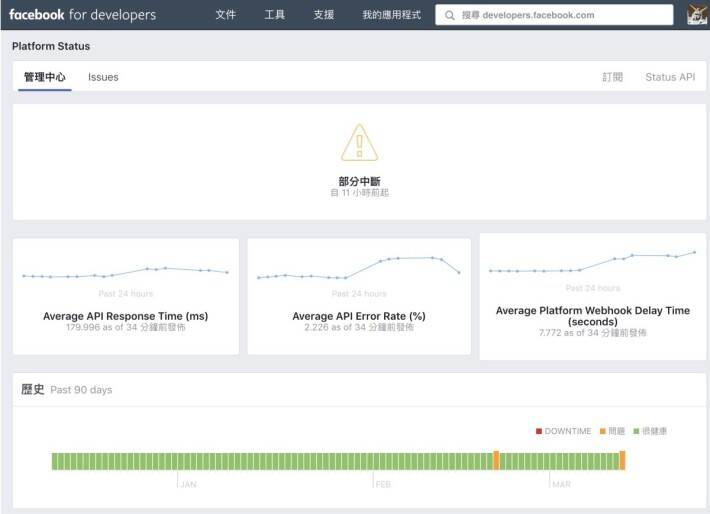Viewport: 710px width, 514px height.
Task: Select the 管理中心 tab
Action: pos(45,77)
